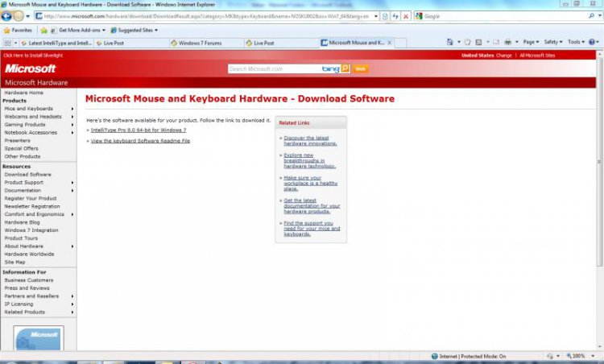Open the tab list dropdown arrow

(15, 43)
